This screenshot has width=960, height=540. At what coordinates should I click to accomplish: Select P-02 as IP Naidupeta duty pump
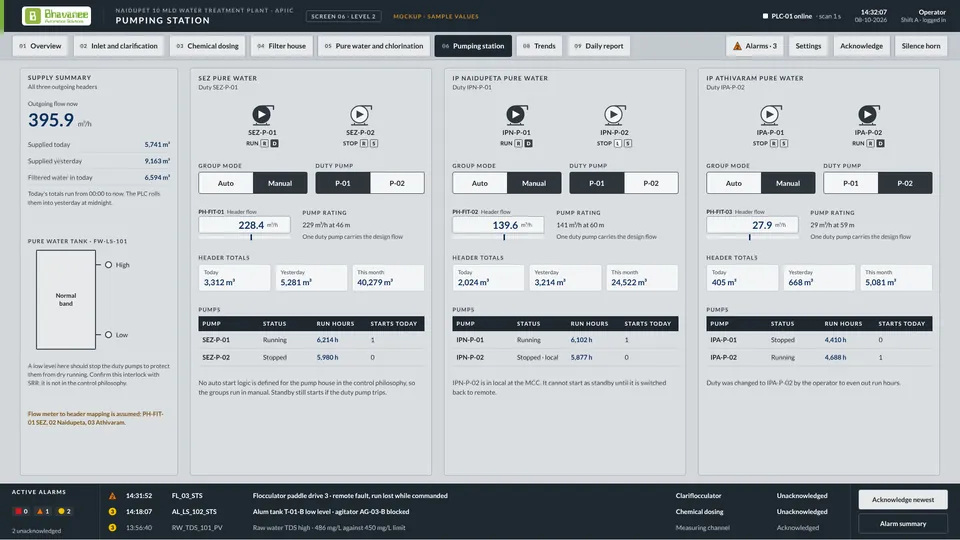[x=651, y=183]
